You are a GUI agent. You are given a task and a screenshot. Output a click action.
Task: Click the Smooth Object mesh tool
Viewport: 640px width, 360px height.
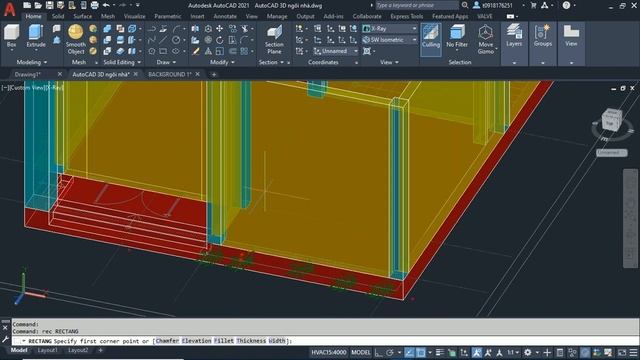76,39
